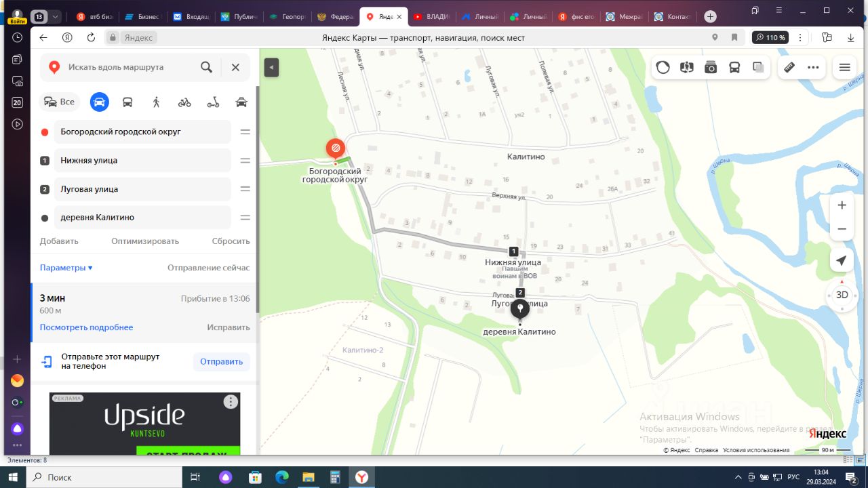This screenshot has height=488, width=868.
Task: Toggle the switch icon in the browser sidebar
Action: coord(18,403)
